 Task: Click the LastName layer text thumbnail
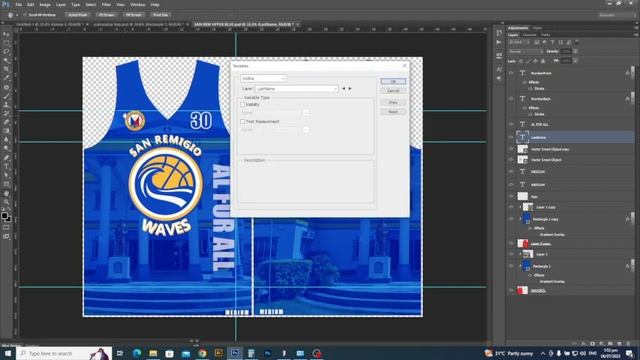[x=522, y=137]
